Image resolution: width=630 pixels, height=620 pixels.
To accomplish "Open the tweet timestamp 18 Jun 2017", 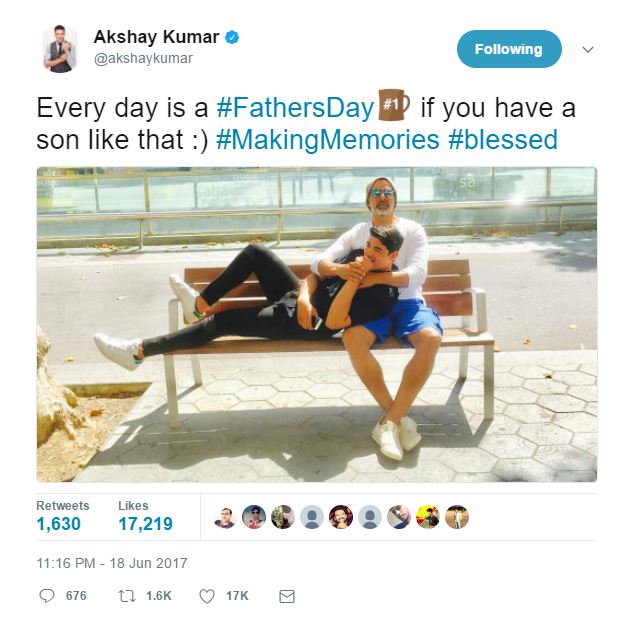I will point(111,563).
